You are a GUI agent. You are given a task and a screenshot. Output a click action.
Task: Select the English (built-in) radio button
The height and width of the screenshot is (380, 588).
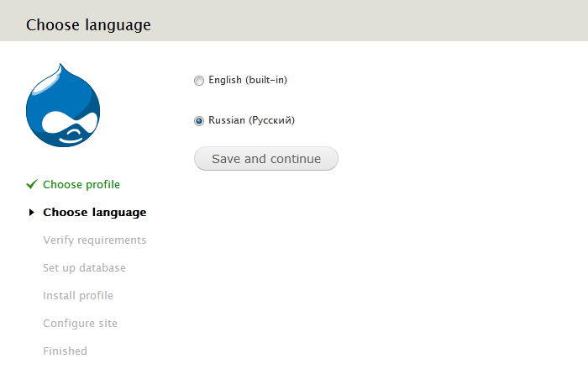pos(199,81)
